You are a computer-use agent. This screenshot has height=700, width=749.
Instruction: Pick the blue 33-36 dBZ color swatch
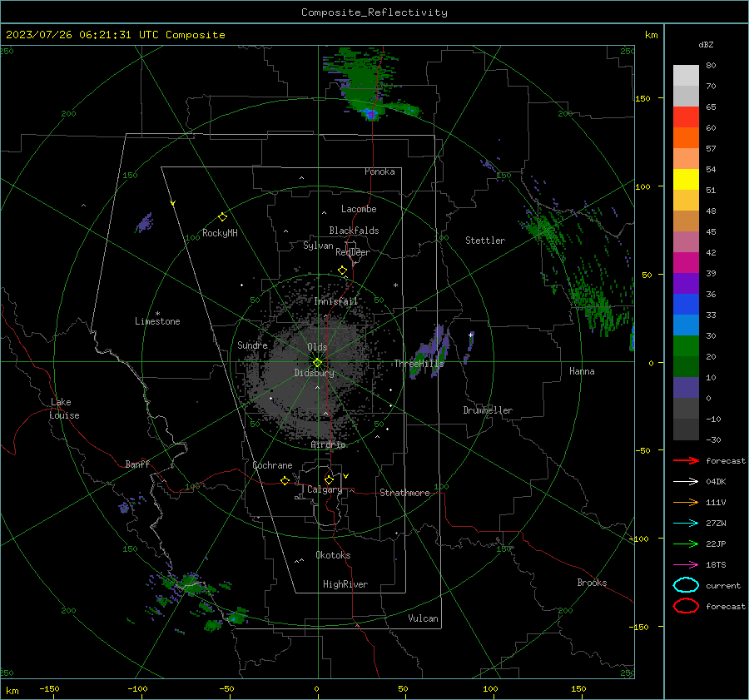coord(686,305)
